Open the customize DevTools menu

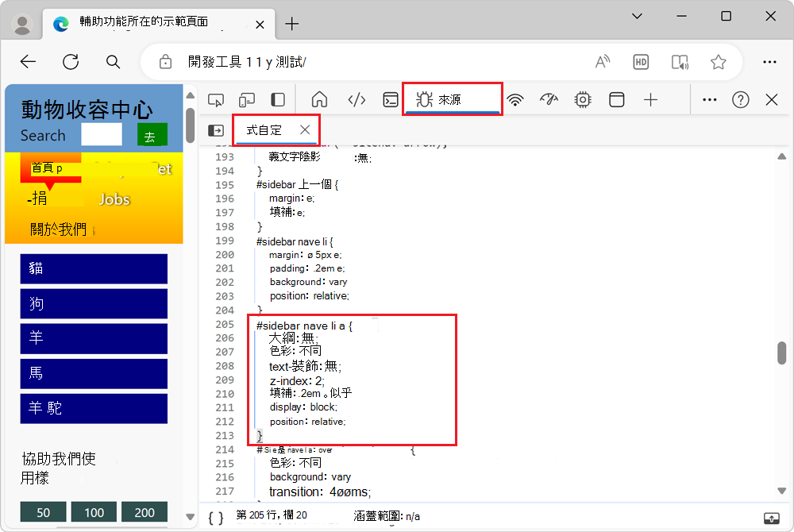(x=709, y=99)
